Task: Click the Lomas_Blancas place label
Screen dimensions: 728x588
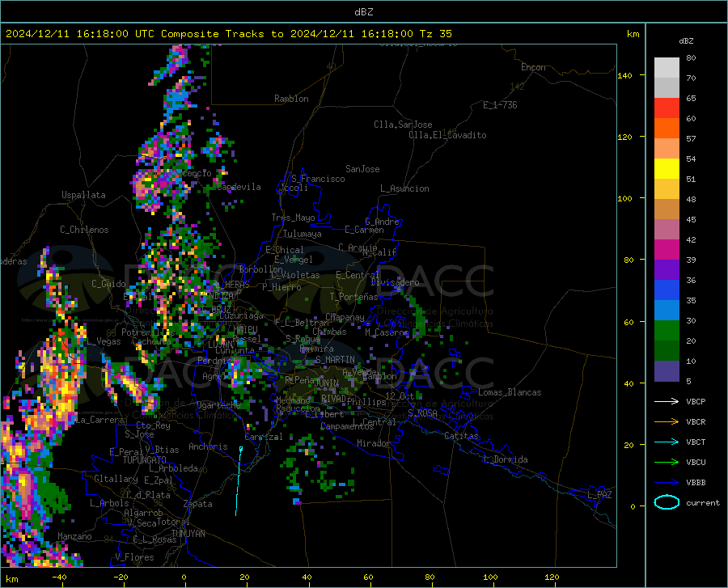Action: pyautogui.click(x=510, y=392)
